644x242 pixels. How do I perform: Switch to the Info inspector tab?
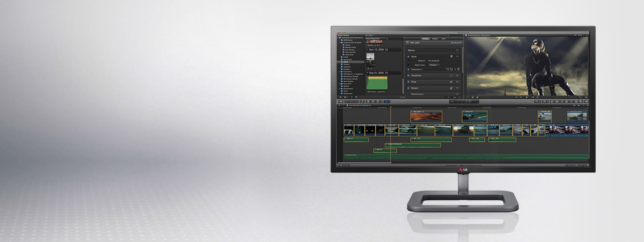tap(444, 39)
